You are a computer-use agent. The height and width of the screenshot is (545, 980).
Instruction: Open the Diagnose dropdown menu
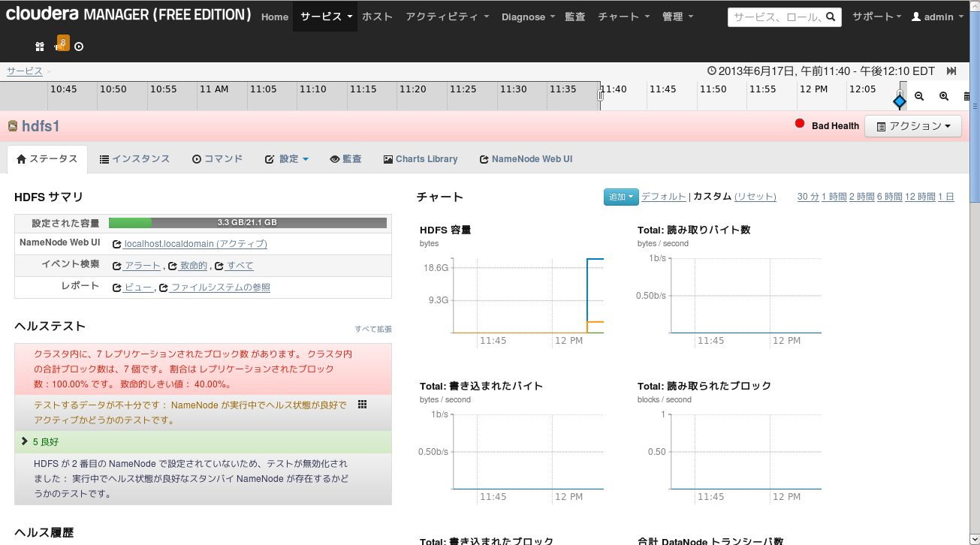tap(529, 17)
